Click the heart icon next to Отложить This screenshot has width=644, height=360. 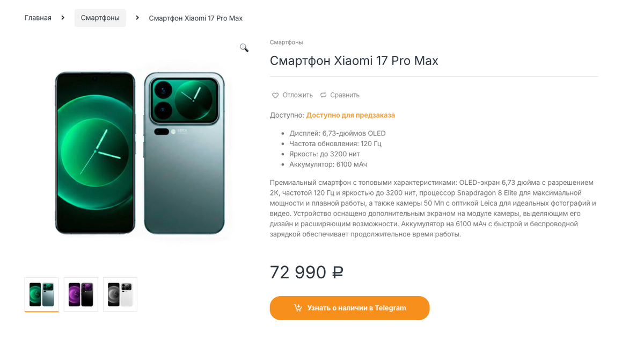[275, 95]
